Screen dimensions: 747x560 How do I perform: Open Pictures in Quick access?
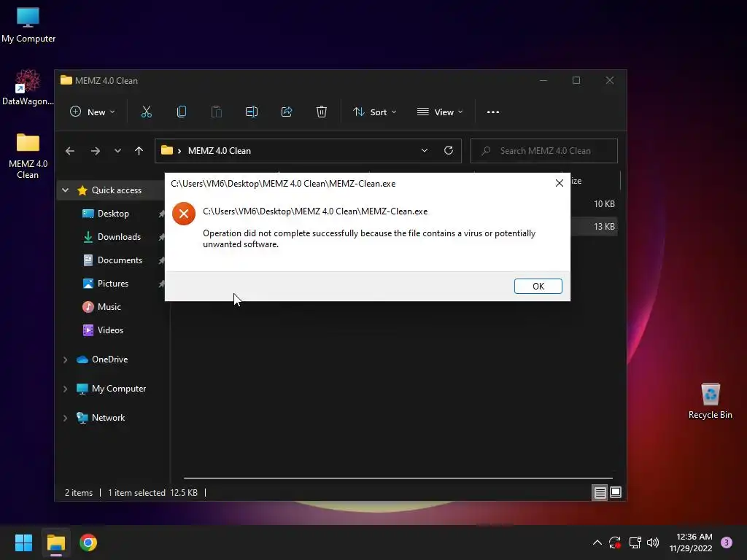coord(113,284)
